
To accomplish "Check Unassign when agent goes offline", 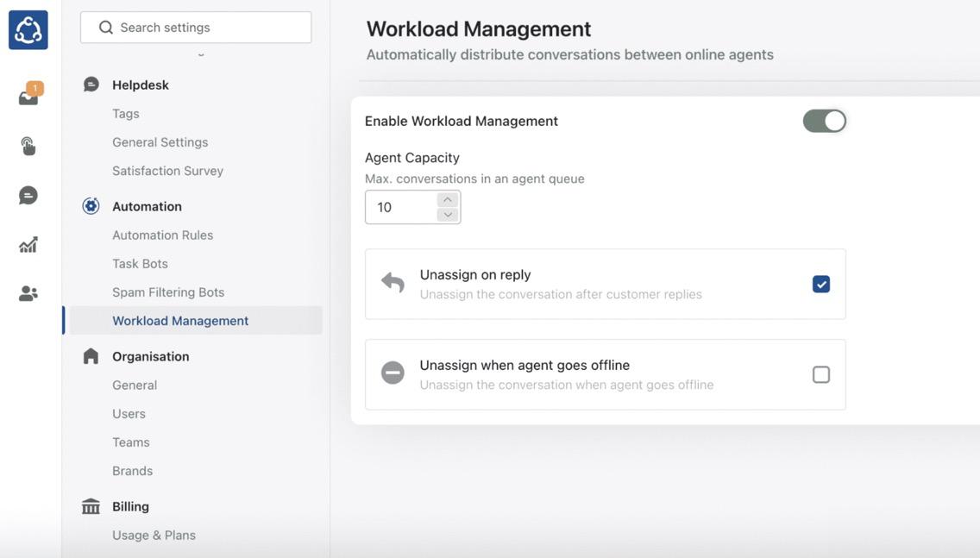I will 820,374.
